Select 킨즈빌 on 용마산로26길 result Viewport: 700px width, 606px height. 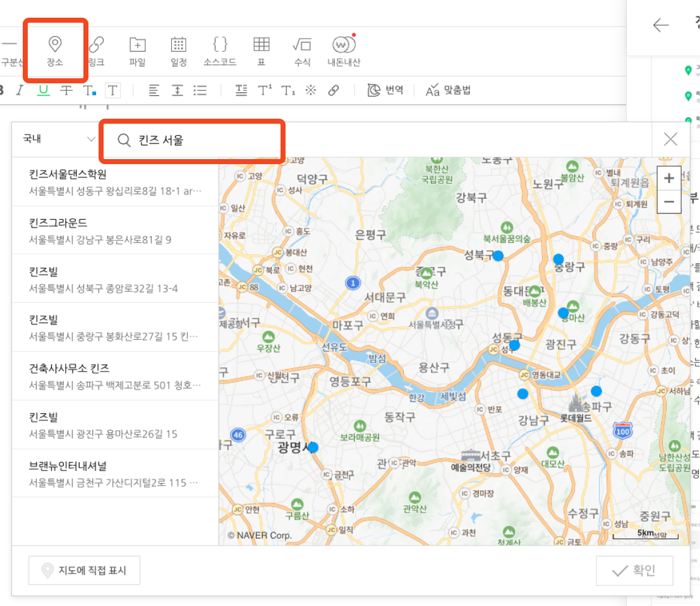pos(115,425)
